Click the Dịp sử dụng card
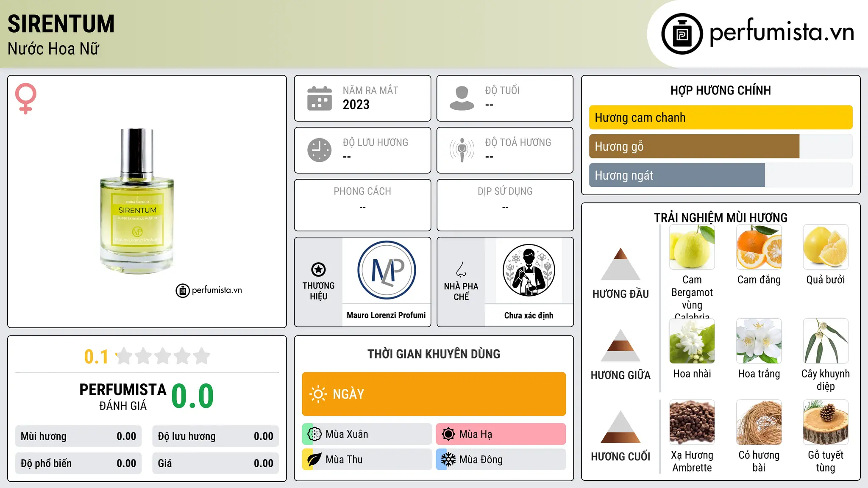 tap(505, 205)
